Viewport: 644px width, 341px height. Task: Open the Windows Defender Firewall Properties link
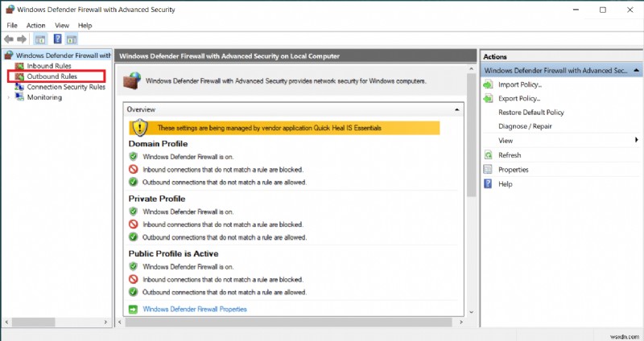pyautogui.click(x=194, y=309)
